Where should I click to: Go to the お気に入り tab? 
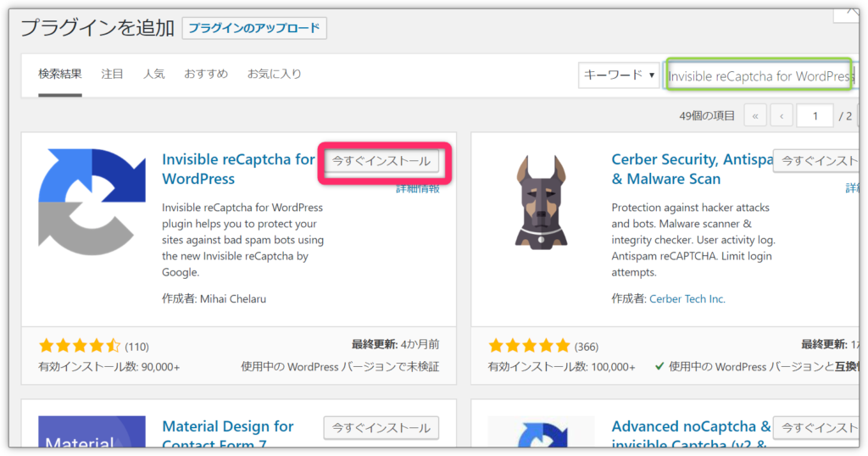coord(274,74)
